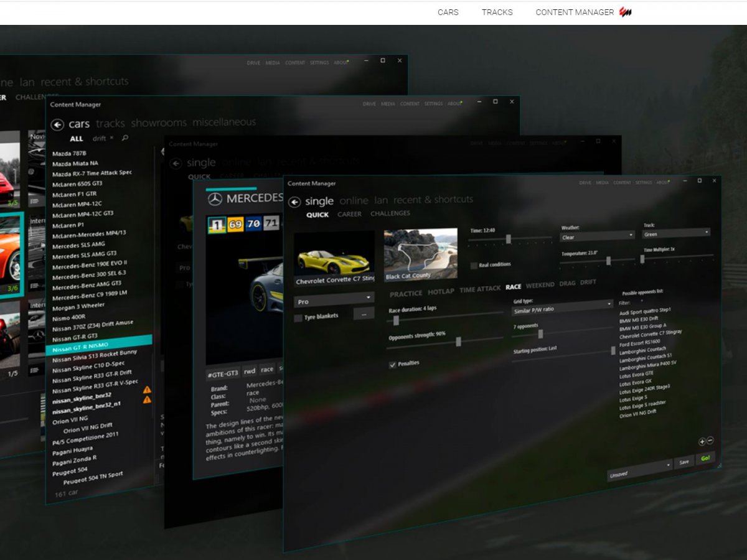
Task: Close the 'drift' filter tab via its x
Action: click(111, 138)
